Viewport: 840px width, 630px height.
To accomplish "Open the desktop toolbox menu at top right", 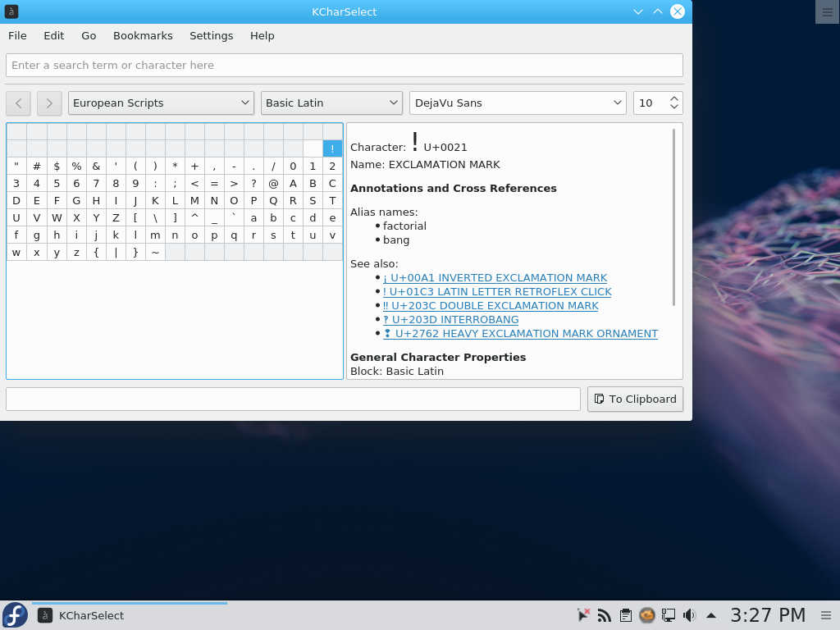I will point(827,11).
